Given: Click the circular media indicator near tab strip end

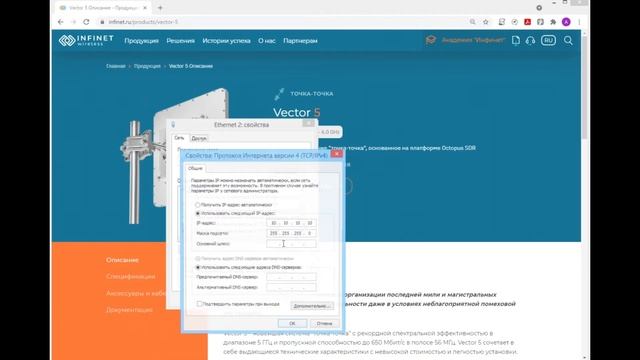Looking at the screenshot, I should coord(539,8).
